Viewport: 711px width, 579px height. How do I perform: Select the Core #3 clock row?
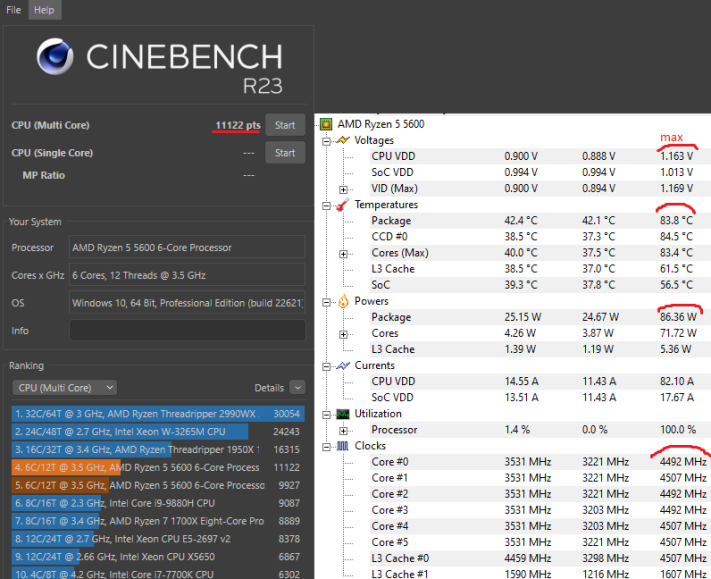tap(540, 510)
